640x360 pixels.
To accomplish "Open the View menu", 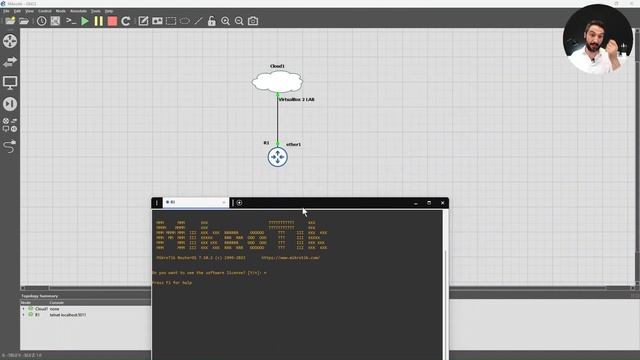I will pyautogui.click(x=29, y=11).
